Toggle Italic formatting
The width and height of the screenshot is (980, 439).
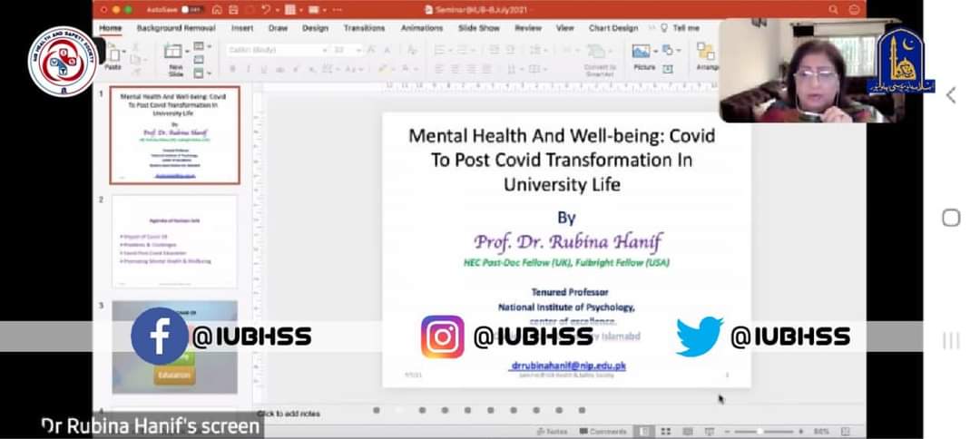(x=248, y=69)
